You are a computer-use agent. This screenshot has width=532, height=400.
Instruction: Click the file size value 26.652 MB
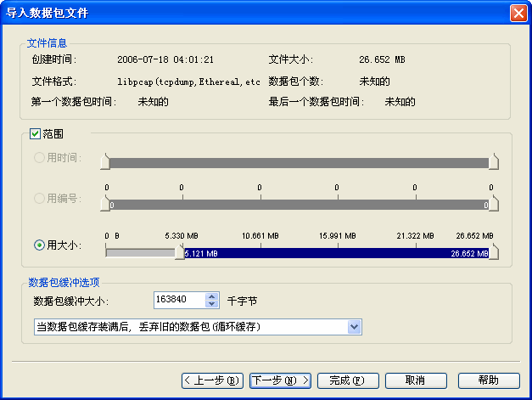point(382,59)
